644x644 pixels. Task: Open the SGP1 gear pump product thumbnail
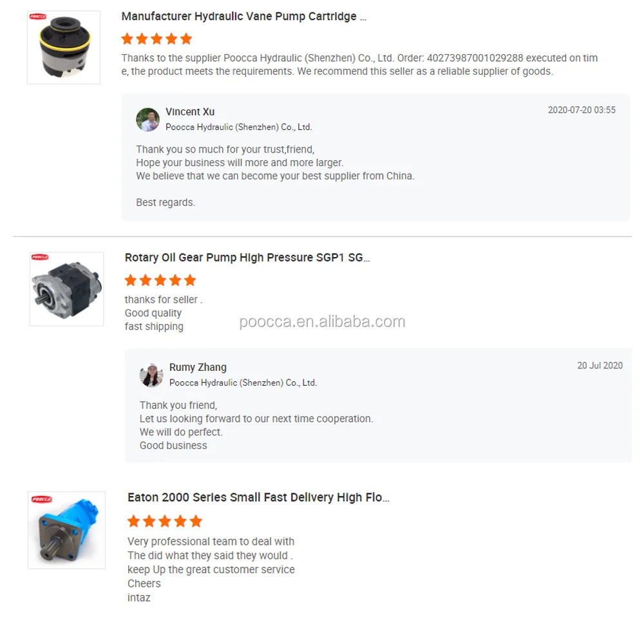[x=66, y=289]
